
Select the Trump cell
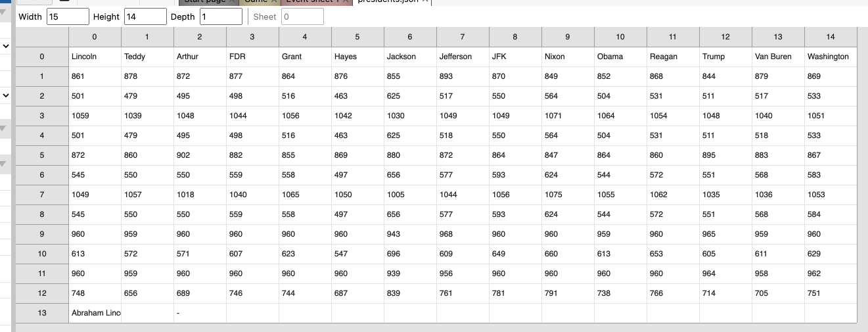click(x=725, y=57)
